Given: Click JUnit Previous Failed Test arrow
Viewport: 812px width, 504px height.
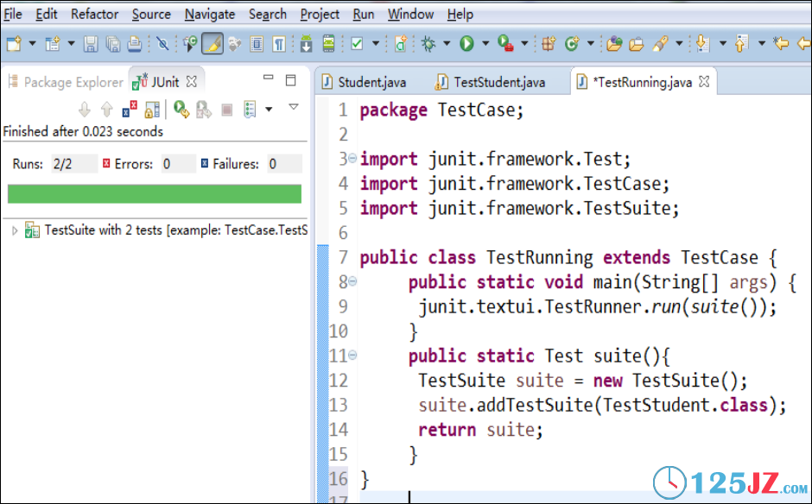Looking at the screenshot, I should point(106,110).
